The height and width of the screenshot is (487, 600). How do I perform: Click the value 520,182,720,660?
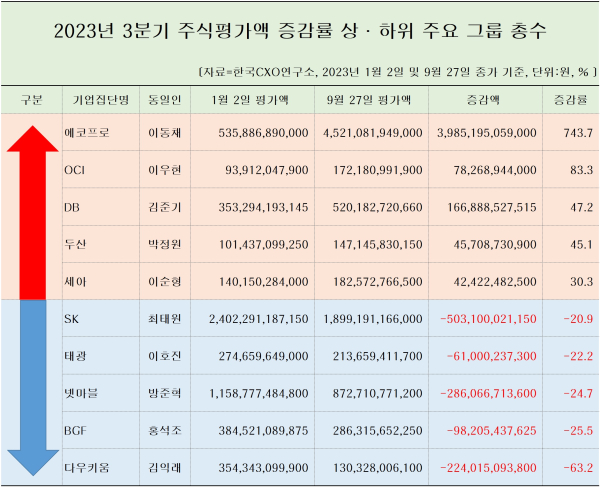pos(378,208)
